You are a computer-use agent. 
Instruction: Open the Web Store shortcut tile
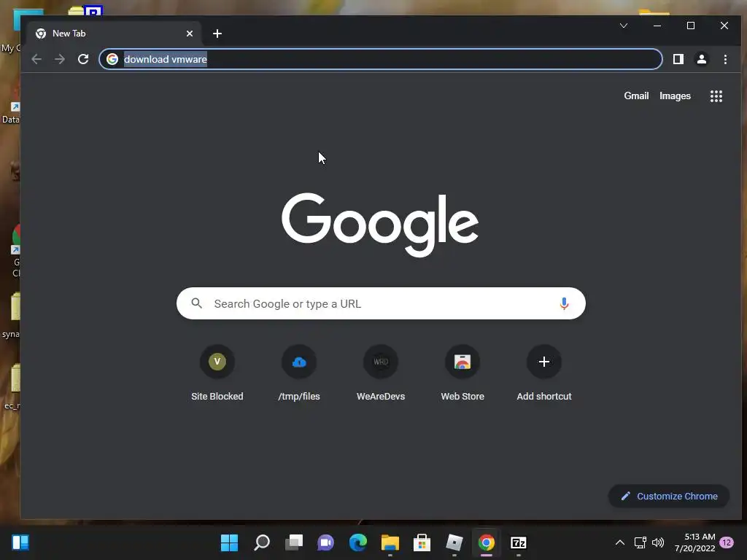462,373
